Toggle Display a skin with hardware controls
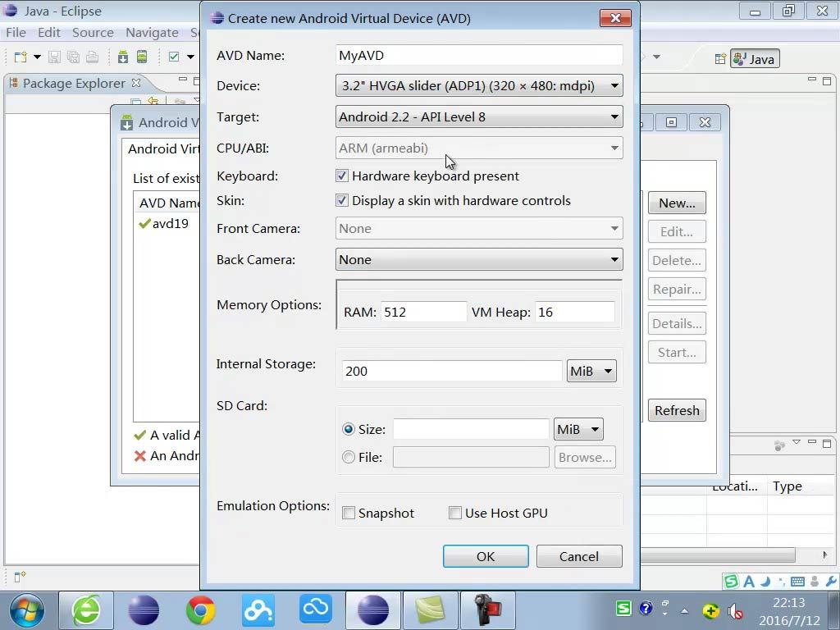The height and width of the screenshot is (630, 840). click(342, 200)
